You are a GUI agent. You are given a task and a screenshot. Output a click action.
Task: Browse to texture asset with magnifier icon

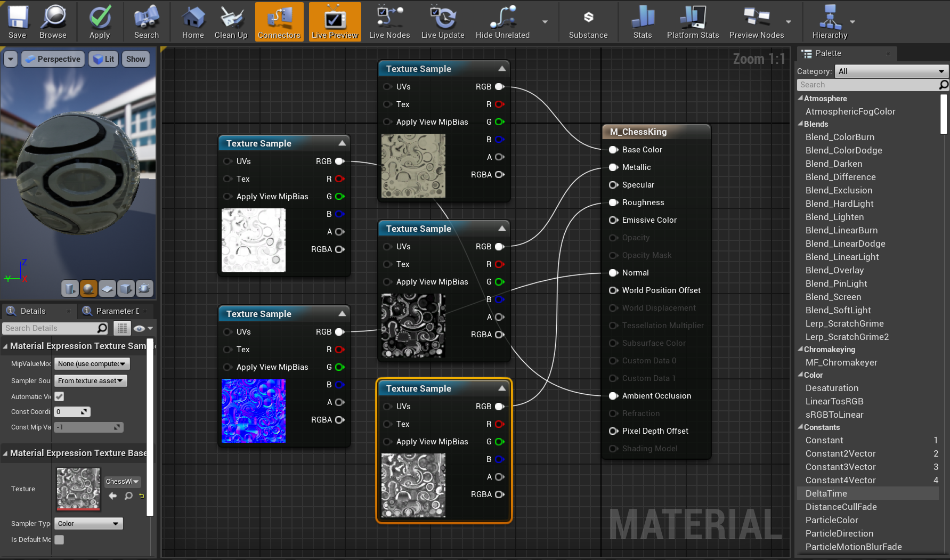point(128,496)
